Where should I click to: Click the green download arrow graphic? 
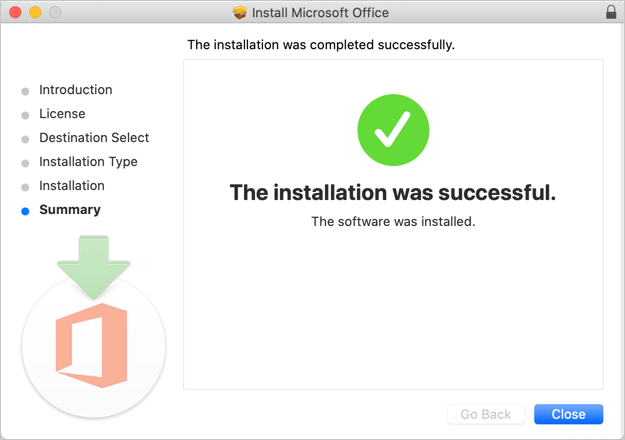tap(93, 264)
